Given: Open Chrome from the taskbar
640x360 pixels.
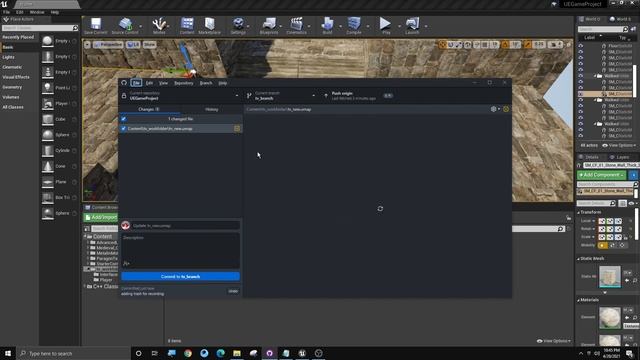Looking at the screenshot, I should [x=188, y=353].
